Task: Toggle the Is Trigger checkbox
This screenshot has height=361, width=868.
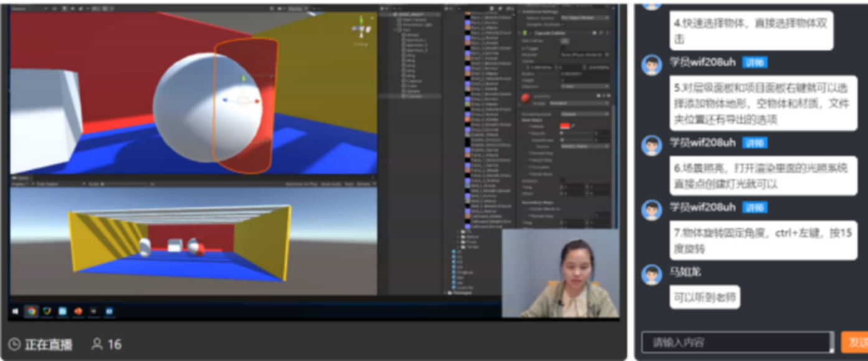Action: [x=563, y=48]
